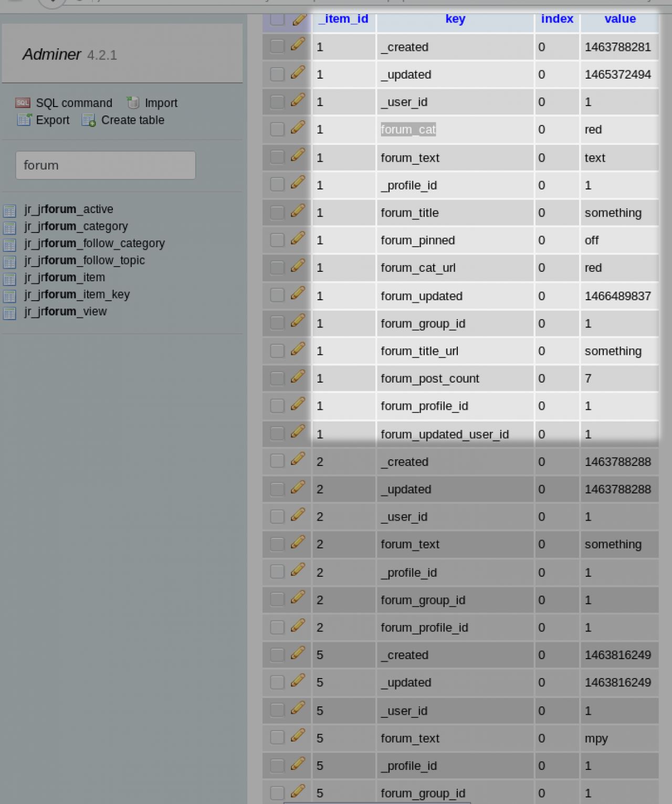Open the SQL command link
Image resolution: width=672 pixels, height=804 pixels.
(74, 103)
